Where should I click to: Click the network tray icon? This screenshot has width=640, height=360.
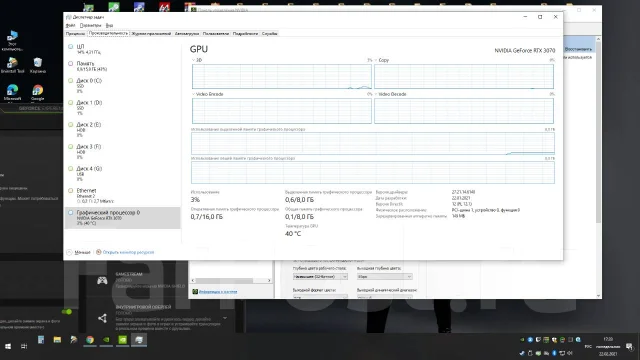pos(562,353)
